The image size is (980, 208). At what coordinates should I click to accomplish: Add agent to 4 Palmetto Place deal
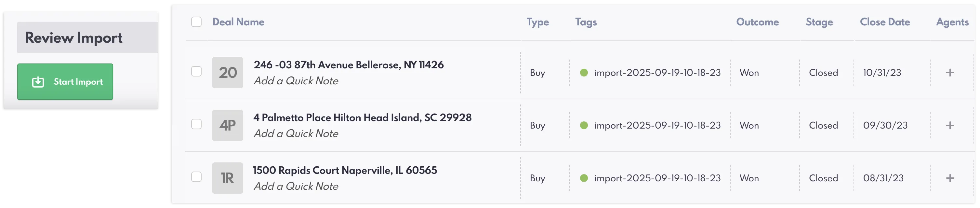(x=950, y=125)
